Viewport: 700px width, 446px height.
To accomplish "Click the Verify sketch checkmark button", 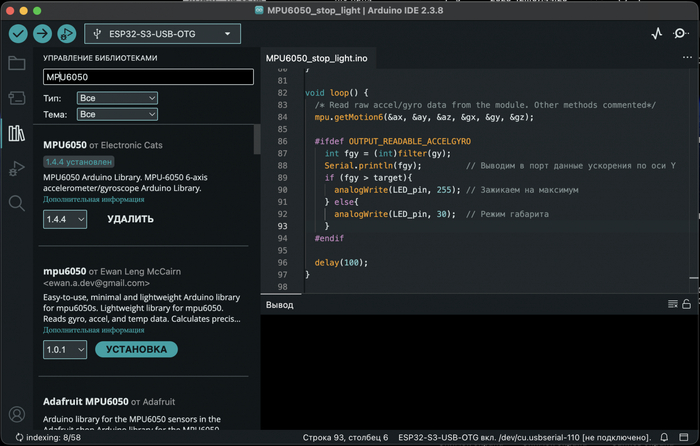I will click(x=18, y=33).
